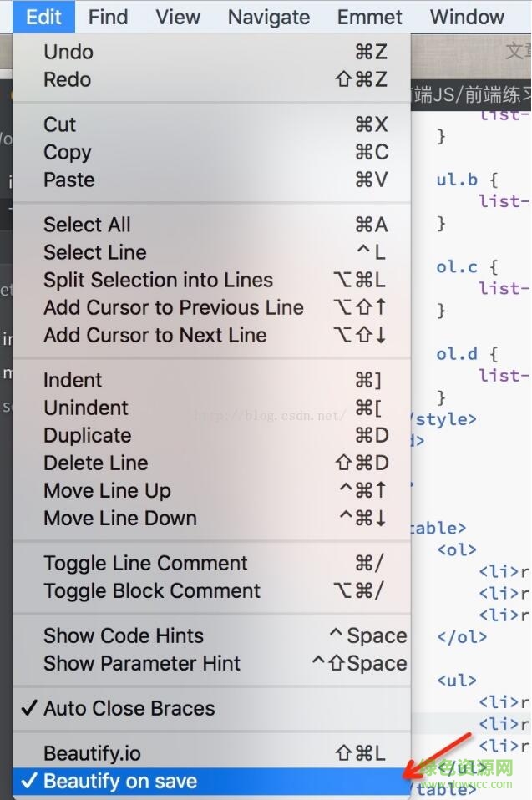This screenshot has height=800, width=532.
Task: Run the Beautify.io command
Action: (93, 753)
